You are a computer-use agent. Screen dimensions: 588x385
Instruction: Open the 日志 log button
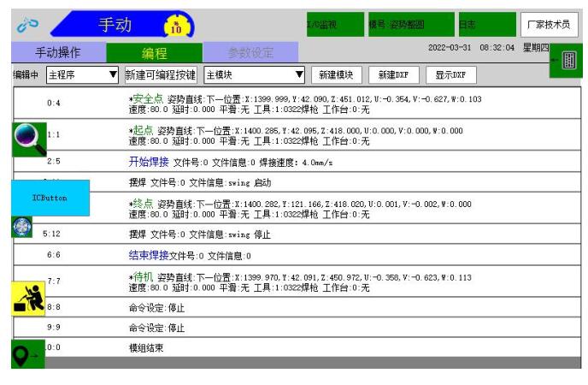pyautogui.click(x=487, y=25)
